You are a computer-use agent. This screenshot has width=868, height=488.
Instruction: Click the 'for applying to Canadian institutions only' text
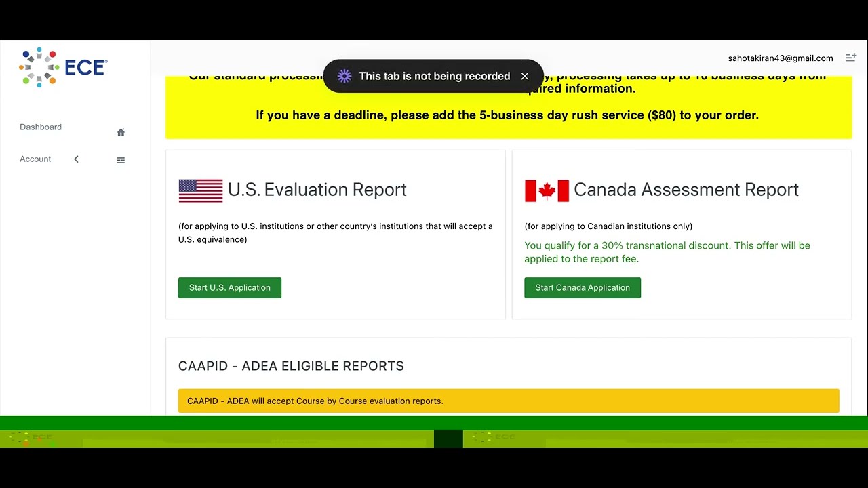pyautogui.click(x=608, y=226)
